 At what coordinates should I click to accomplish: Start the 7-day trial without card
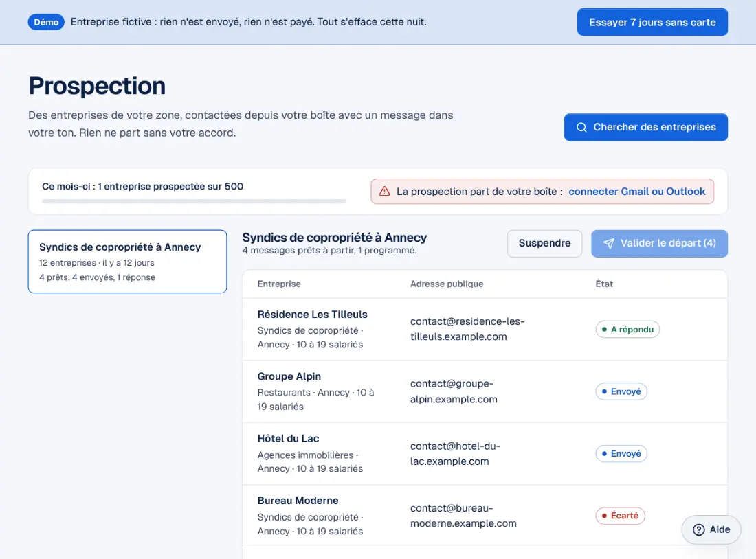pos(652,22)
